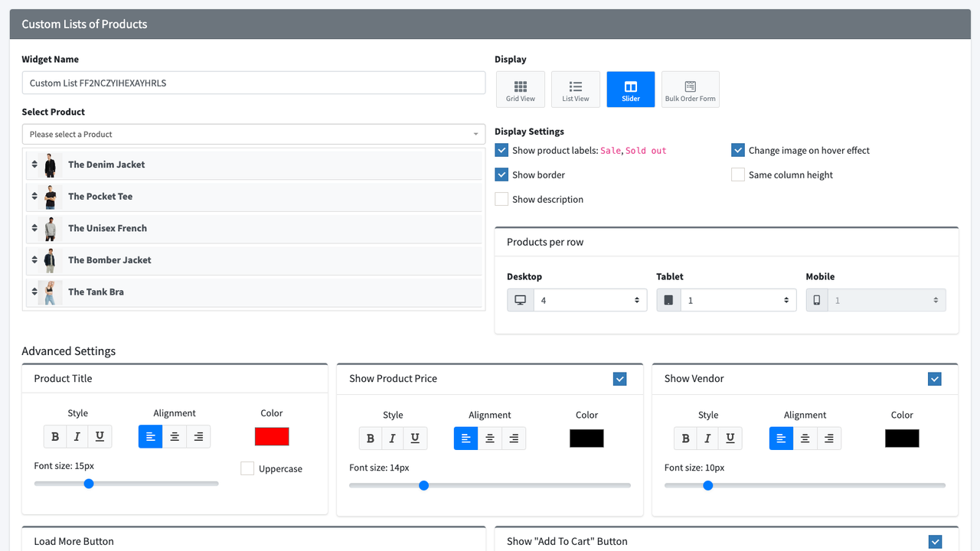Screen dimensions: 980x551
Task: Center align the Vendor text
Action: point(805,439)
